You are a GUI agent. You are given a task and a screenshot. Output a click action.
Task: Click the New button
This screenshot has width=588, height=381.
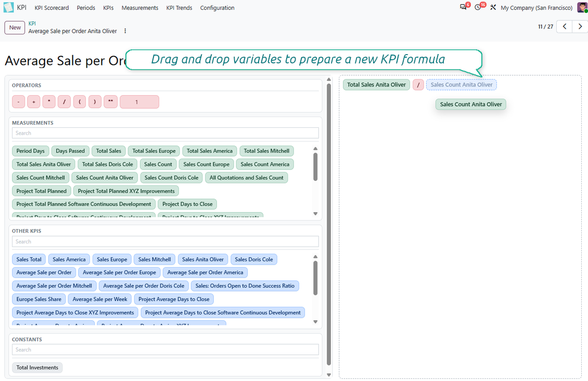tap(15, 28)
